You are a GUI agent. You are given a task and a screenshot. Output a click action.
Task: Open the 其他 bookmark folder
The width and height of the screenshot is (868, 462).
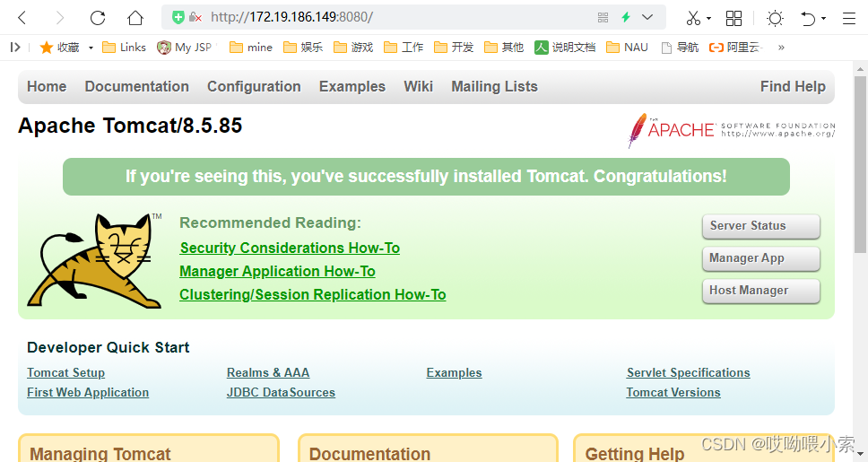504,47
